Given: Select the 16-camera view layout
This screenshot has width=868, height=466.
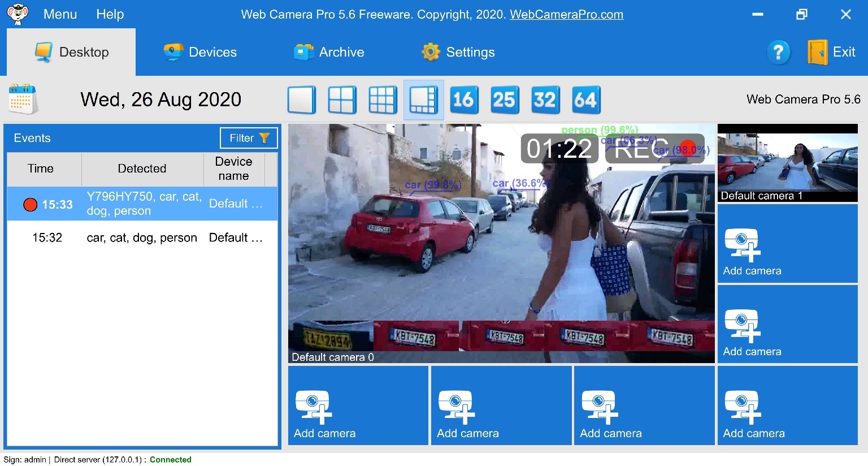Looking at the screenshot, I should (464, 100).
